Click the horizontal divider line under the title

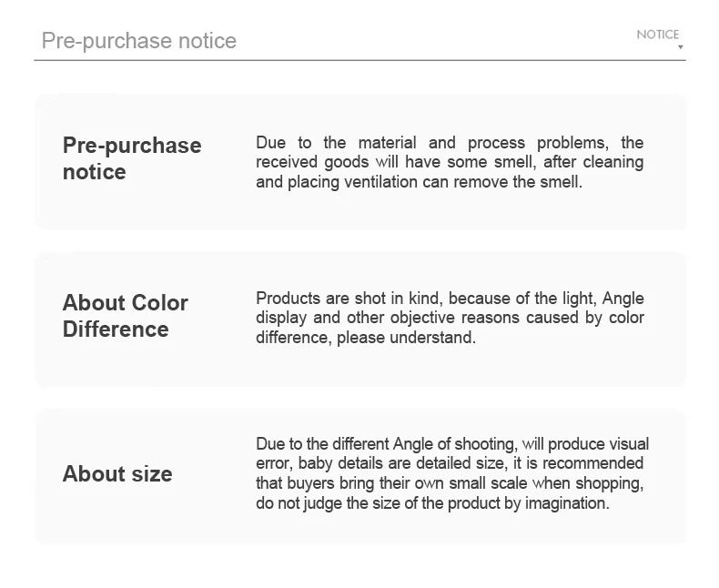tap(359, 60)
